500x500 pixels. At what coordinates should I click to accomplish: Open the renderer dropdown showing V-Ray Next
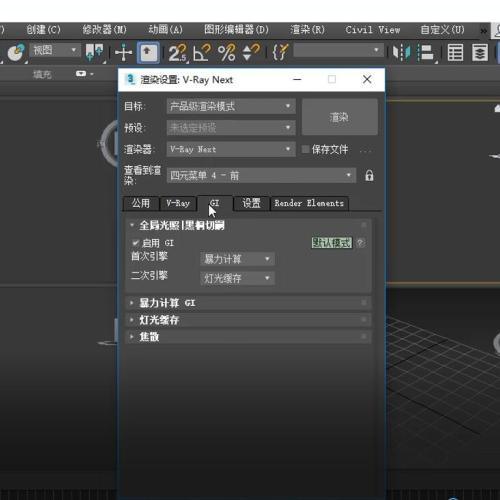tap(231, 149)
